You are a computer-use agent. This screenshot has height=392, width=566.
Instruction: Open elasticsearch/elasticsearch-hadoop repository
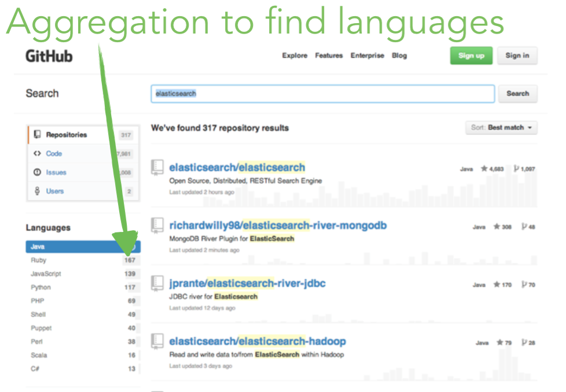258,341
